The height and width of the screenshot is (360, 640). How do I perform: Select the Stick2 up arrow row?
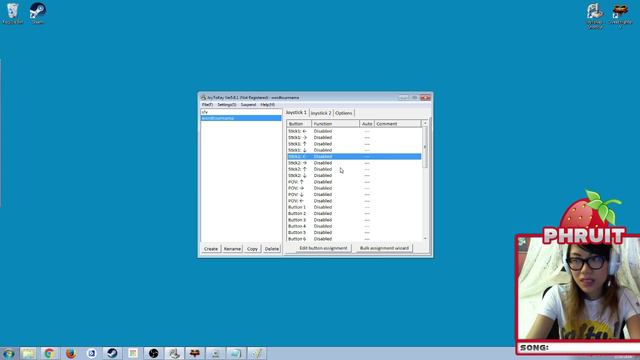click(x=354, y=169)
